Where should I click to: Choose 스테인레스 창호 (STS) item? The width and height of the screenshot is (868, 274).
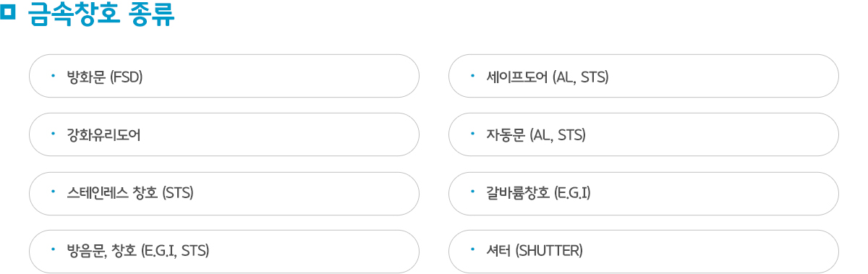[x=224, y=193]
